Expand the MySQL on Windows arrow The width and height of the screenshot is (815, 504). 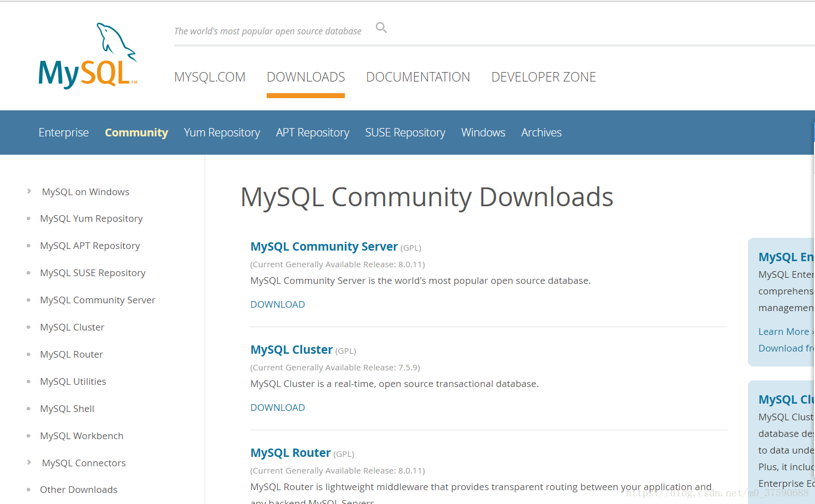point(29,191)
